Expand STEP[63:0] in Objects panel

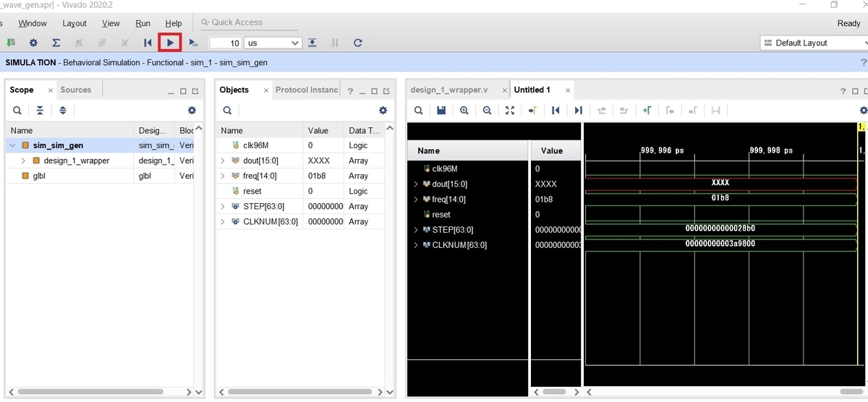224,206
